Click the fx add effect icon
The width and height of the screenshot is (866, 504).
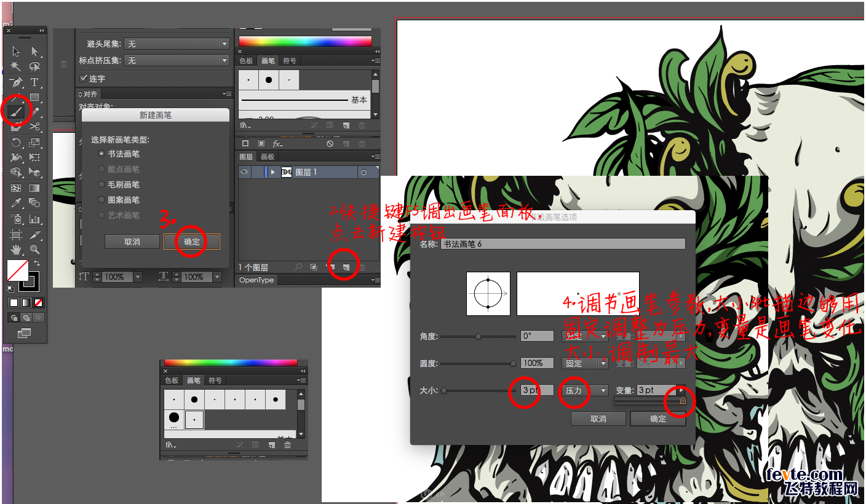(x=277, y=143)
